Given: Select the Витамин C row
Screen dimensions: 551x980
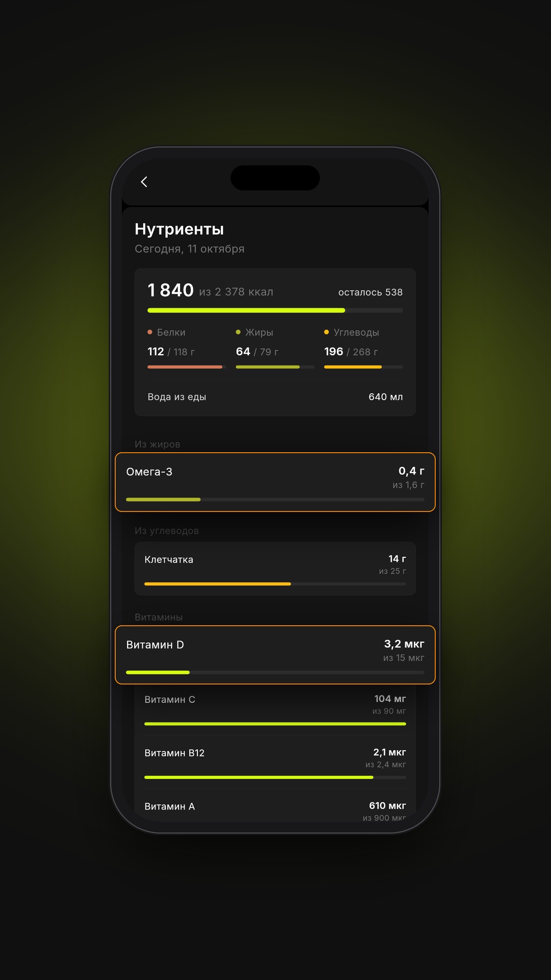Looking at the screenshot, I should 275,709.
